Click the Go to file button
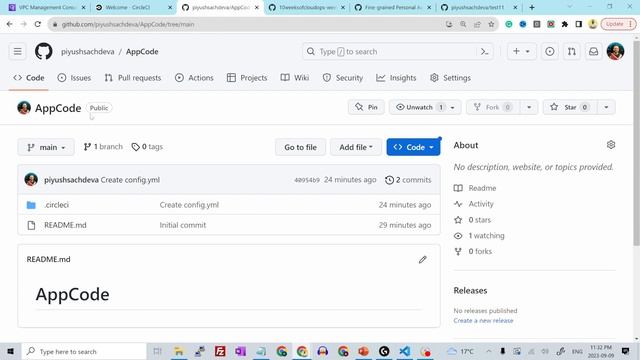 (x=300, y=147)
